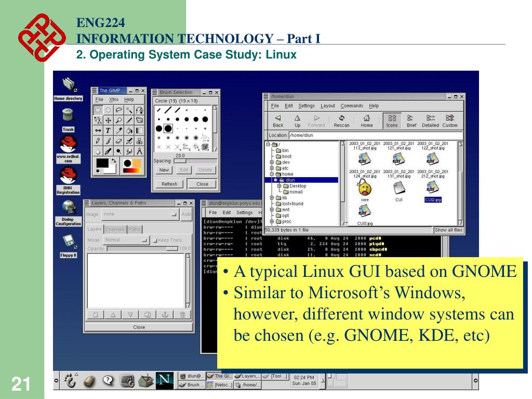
Task: Pick the Lasso free-select tool
Action: pyautogui.click(x=119, y=110)
